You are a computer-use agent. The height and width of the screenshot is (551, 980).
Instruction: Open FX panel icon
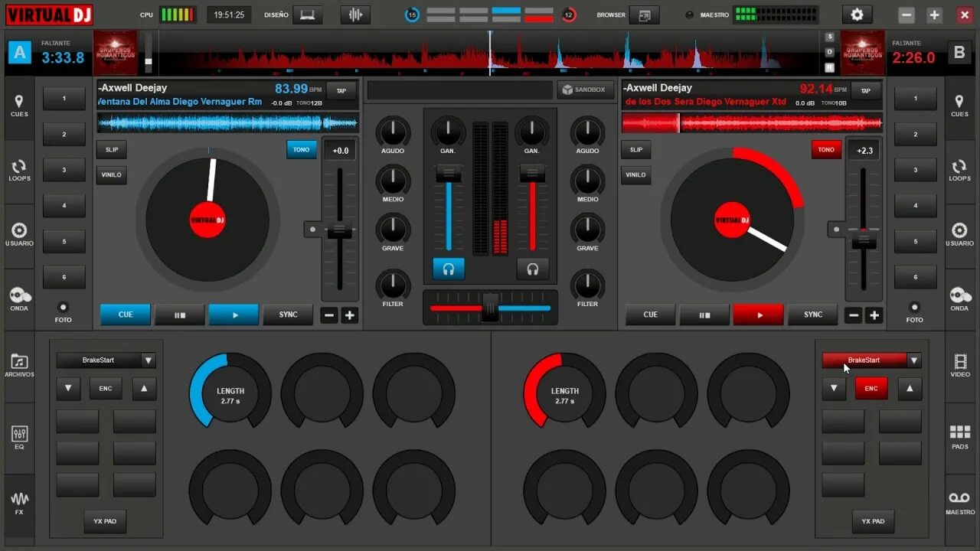19,502
